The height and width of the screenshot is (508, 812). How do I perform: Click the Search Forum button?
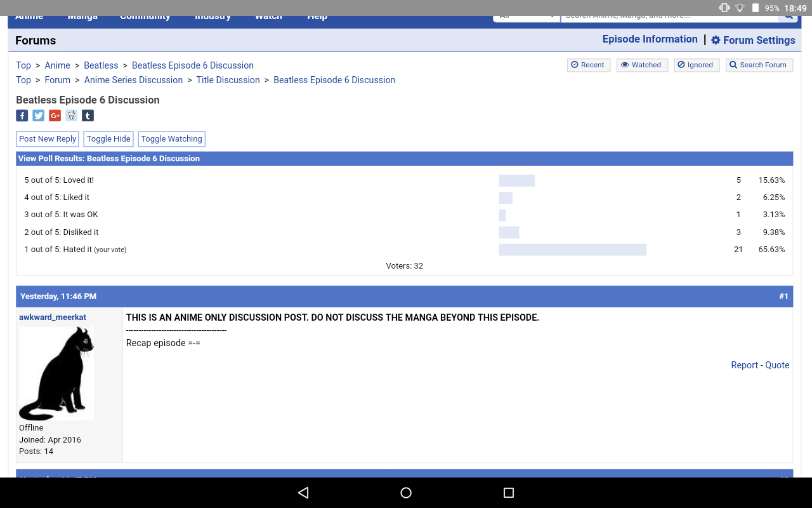[x=759, y=65]
